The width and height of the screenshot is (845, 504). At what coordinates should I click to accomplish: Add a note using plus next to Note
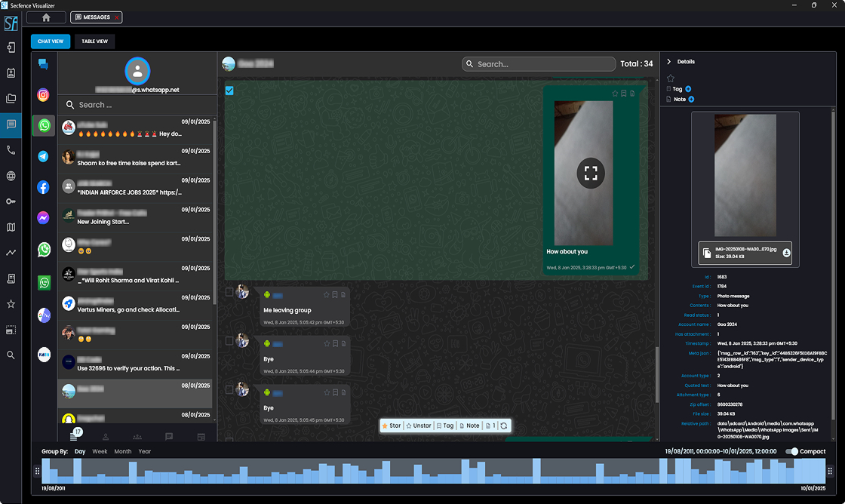click(691, 99)
